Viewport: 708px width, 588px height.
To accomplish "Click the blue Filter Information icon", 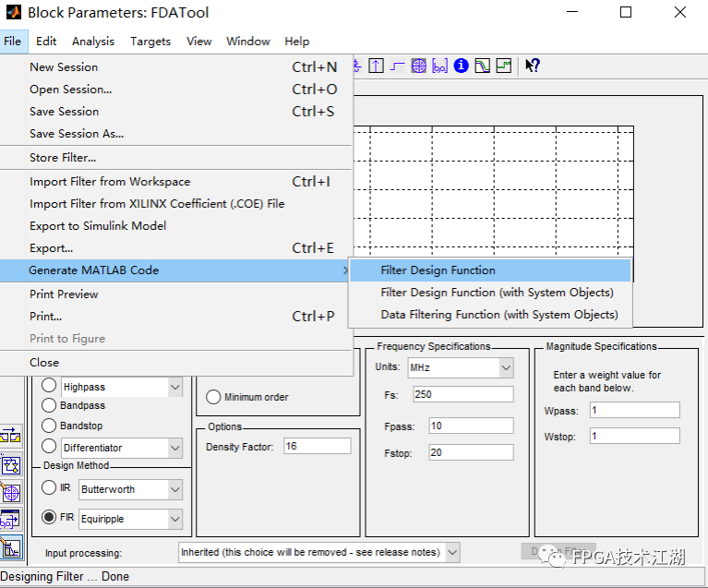I will [461, 66].
